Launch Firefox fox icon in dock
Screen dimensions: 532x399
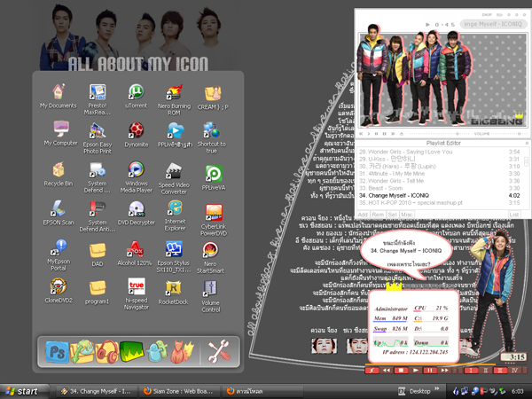pyautogui.click(x=182, y=352)
